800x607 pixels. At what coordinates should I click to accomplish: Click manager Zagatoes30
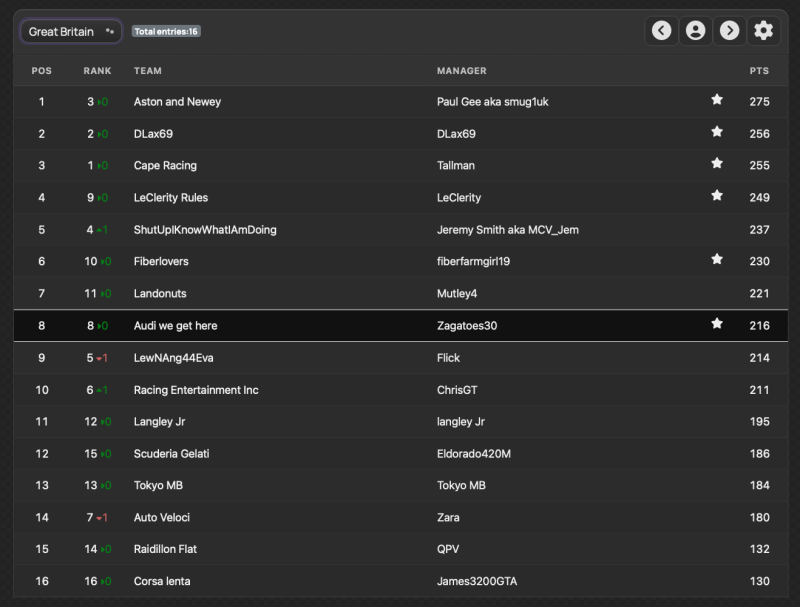tap(467, 326)
